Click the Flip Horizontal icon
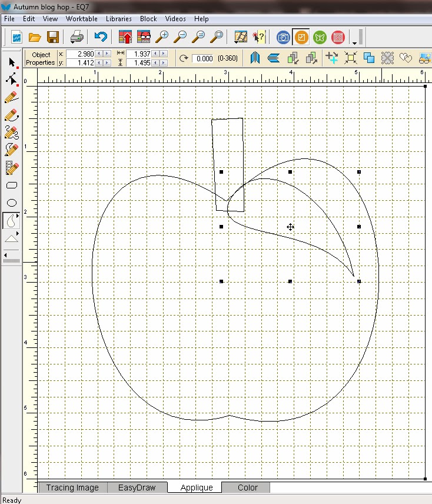Viewport: 432px width, 504px height. (x=255, y=58)
